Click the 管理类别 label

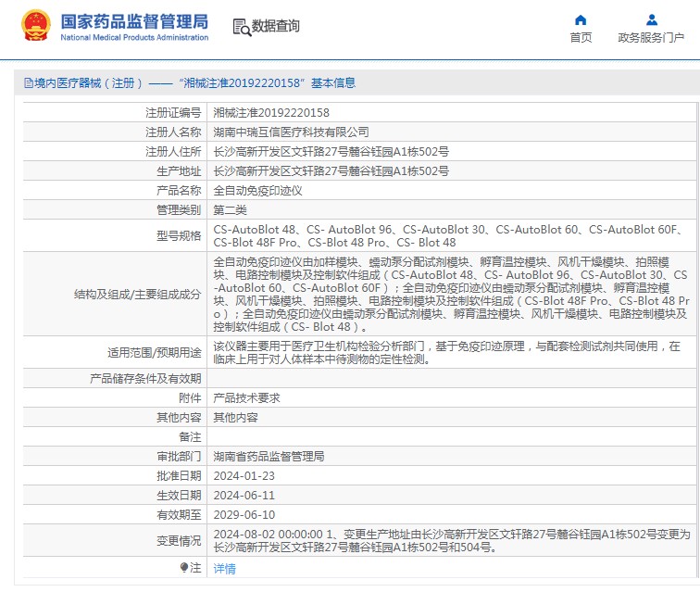point(179,210)
